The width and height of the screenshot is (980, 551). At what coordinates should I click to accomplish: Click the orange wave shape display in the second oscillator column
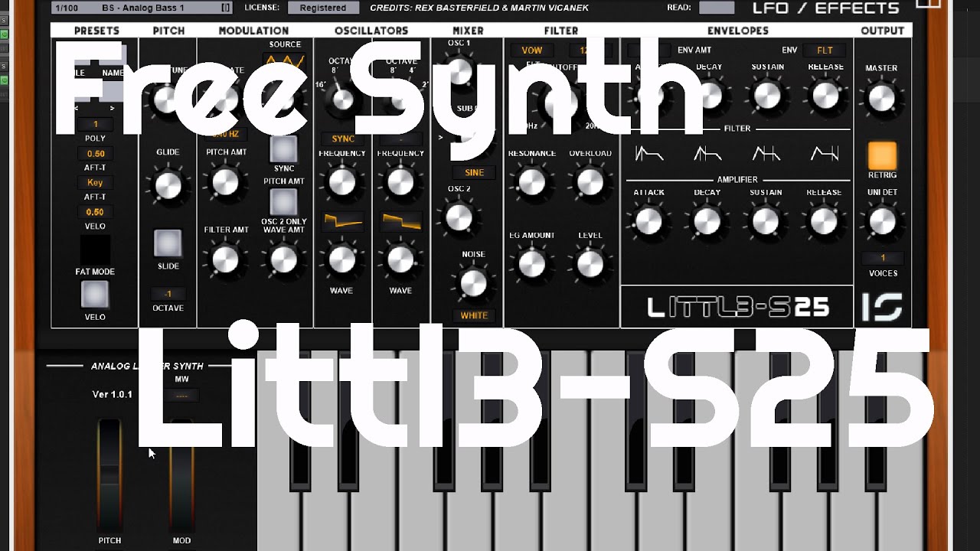pyautogui.click(x=401, y=220)
